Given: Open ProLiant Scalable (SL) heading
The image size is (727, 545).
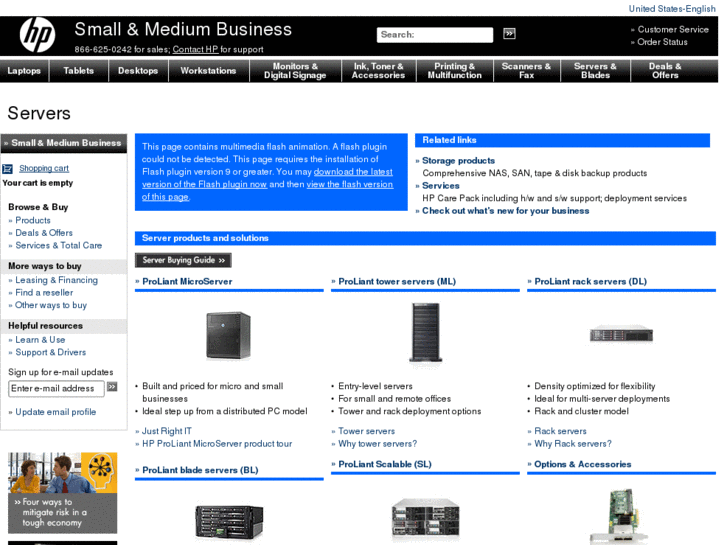Looking at the screenshot, I should (x=385, y=464).
